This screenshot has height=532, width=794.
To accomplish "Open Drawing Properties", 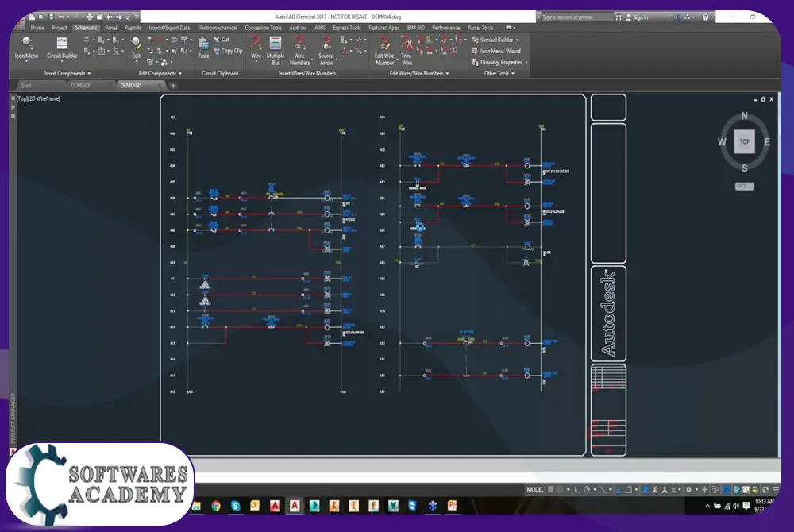I will coord(497,62).
